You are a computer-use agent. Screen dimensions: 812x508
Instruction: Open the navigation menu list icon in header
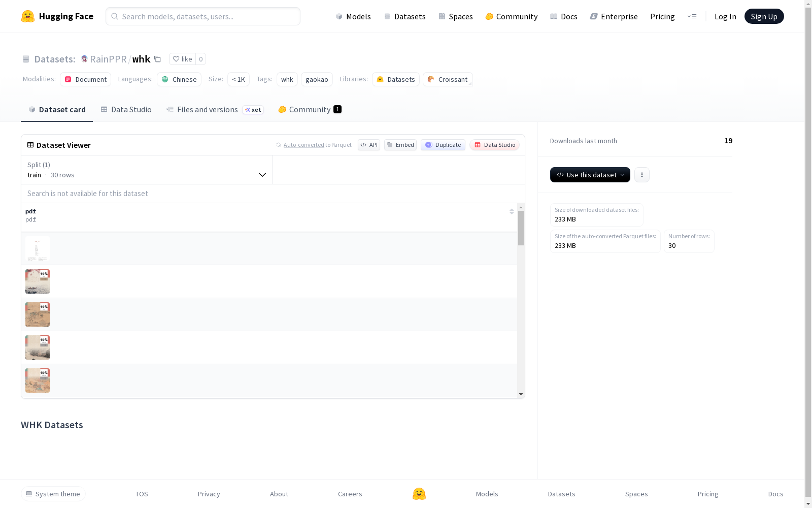[692, 16]
